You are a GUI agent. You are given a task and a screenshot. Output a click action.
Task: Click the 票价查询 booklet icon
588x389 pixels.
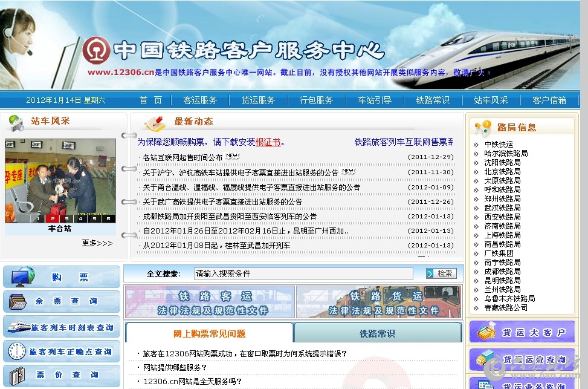pos(17,375)
